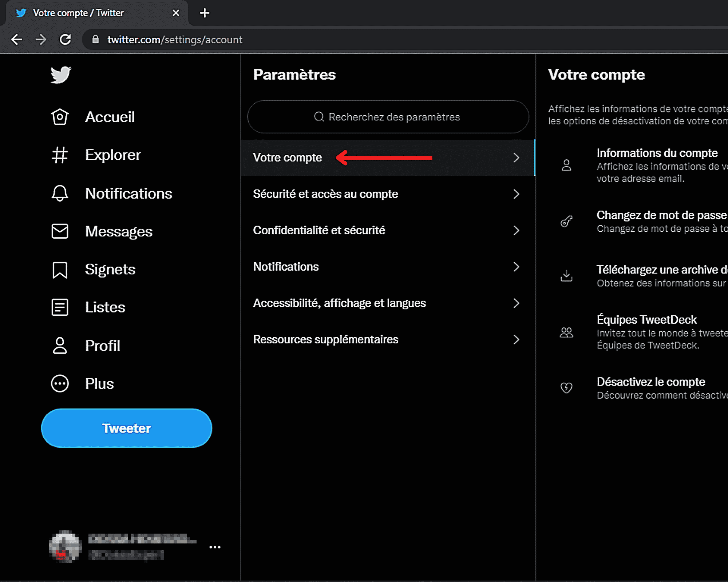This screenshot has width=728, height=582.
Task: Click the Listes icon
Action: pyautogui.click(x=60, y=307)
